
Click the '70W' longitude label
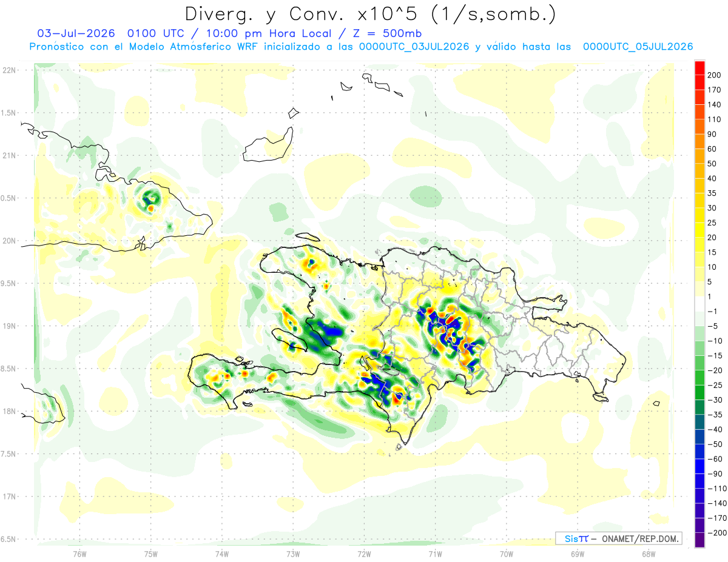(507, 553)
